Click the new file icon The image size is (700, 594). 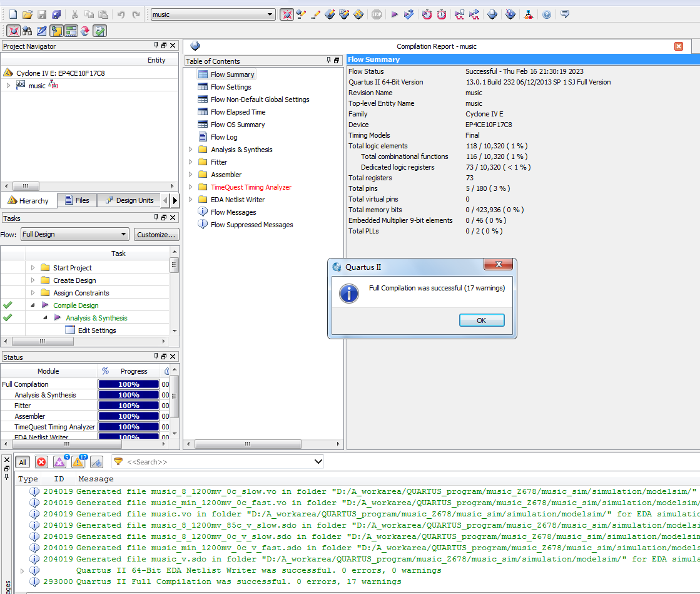click(13, 14)
